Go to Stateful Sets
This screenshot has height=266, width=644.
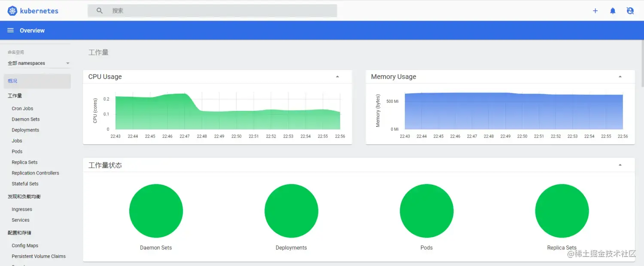point(25,184)
